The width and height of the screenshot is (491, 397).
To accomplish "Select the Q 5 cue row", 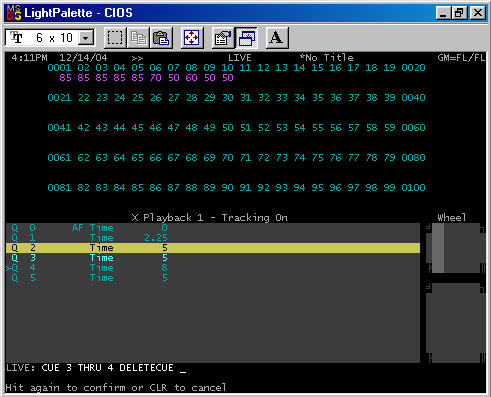I will point(213,278).
